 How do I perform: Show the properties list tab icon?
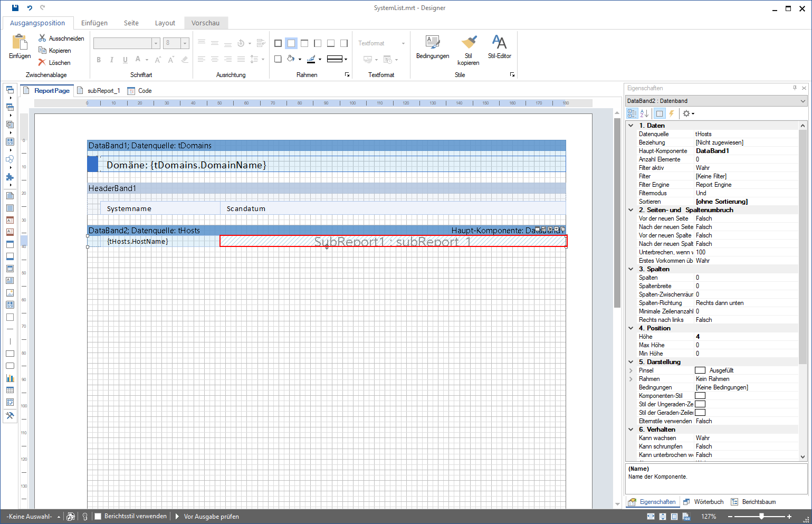(660, 113)
